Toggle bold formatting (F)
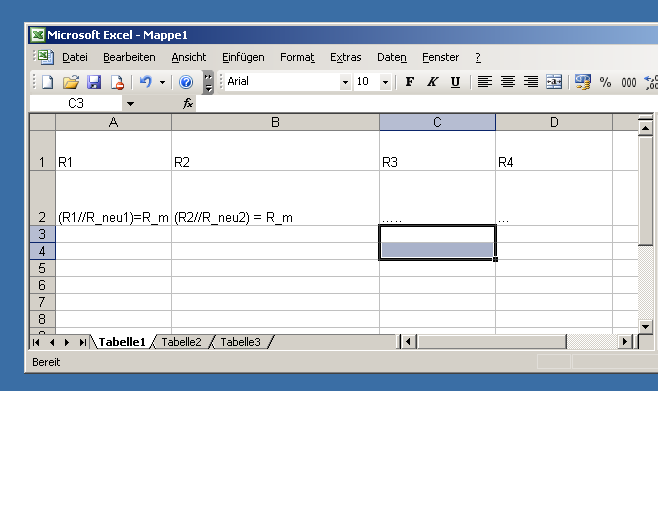The width and height of the screenshot is (658, 512). 410,82
